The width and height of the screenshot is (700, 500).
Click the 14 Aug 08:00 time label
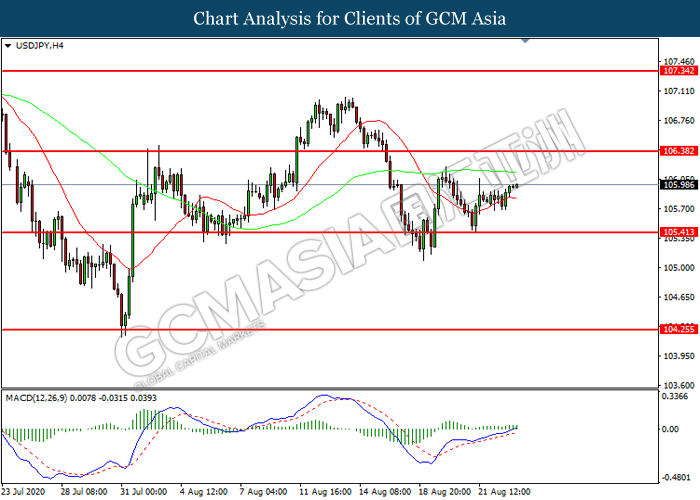[385, 492]
